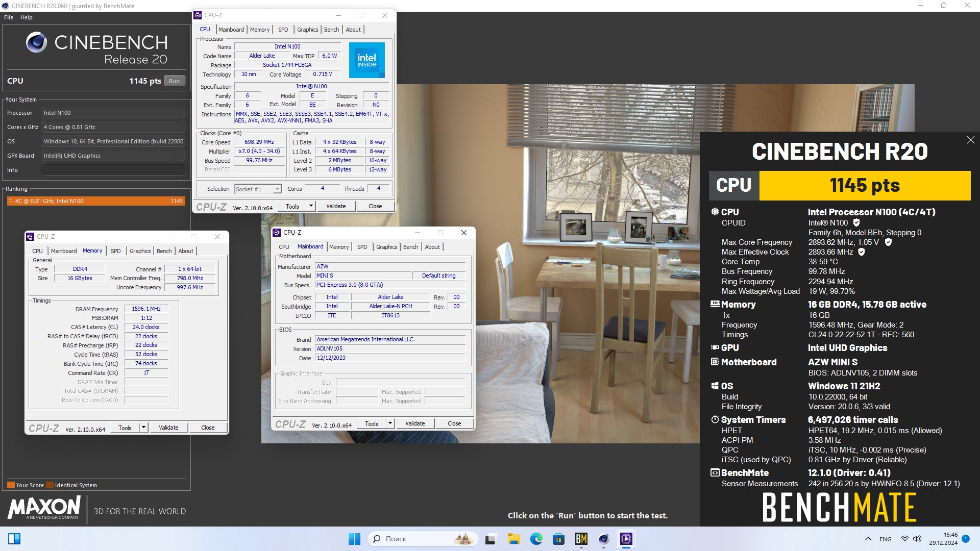This screenshot has width=980, height=551.
Task: Switch to BenchMate via its taskbar icon
Action: 581,539
